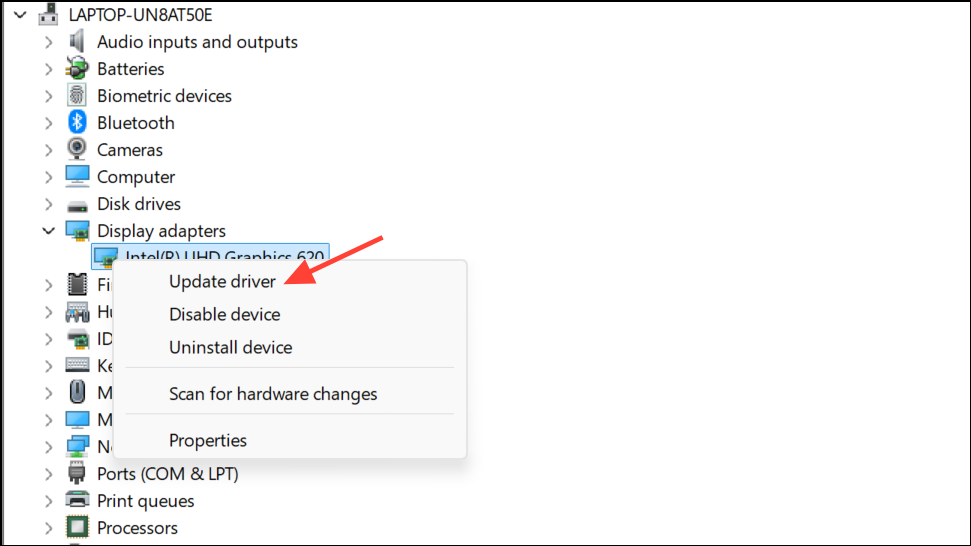Image resolution: width=971 pixels, height=546 pixels.
Task: Click the Biometric devices fingerprint icon
Action: [77, 96]
